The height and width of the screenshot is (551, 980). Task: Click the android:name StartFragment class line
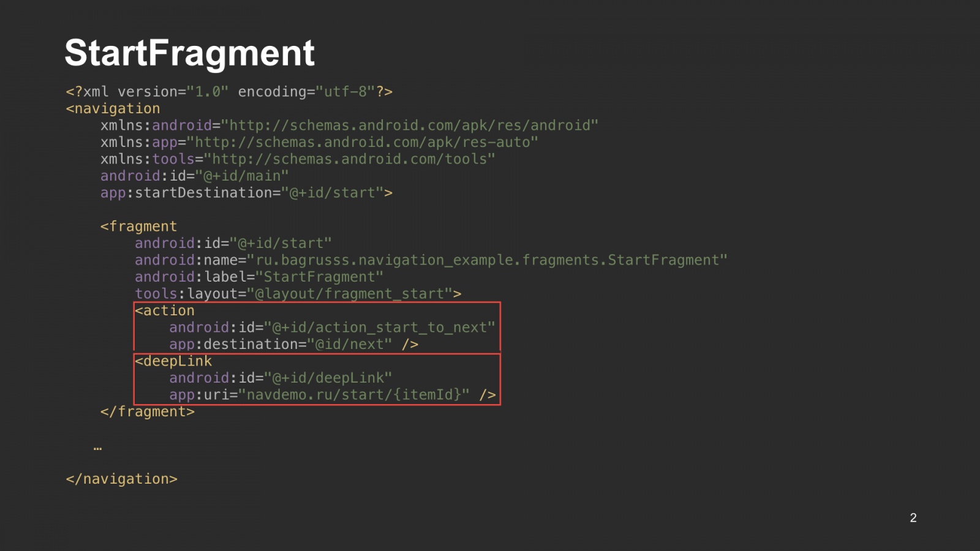[x=431, y=260]
